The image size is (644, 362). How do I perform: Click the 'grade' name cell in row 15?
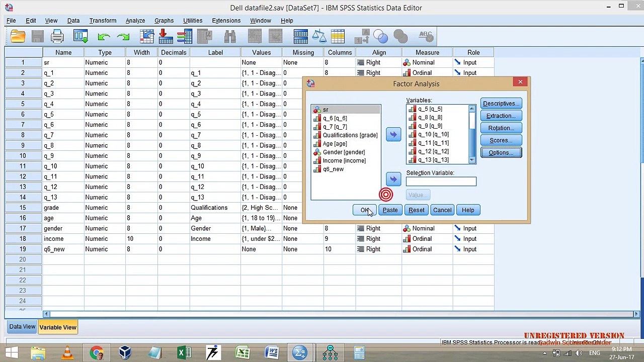point(63,208)
